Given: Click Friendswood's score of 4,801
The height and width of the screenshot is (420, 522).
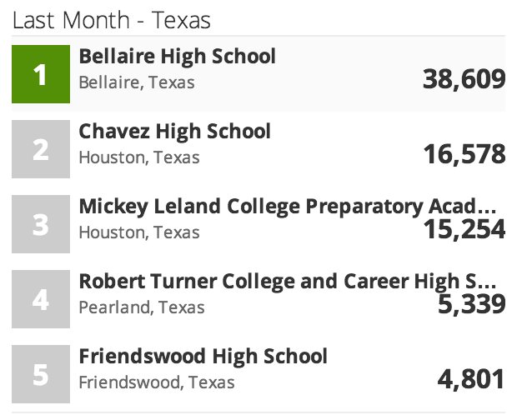Looking at the screenshot, I should pyautogui.click(x=471, y=380).
